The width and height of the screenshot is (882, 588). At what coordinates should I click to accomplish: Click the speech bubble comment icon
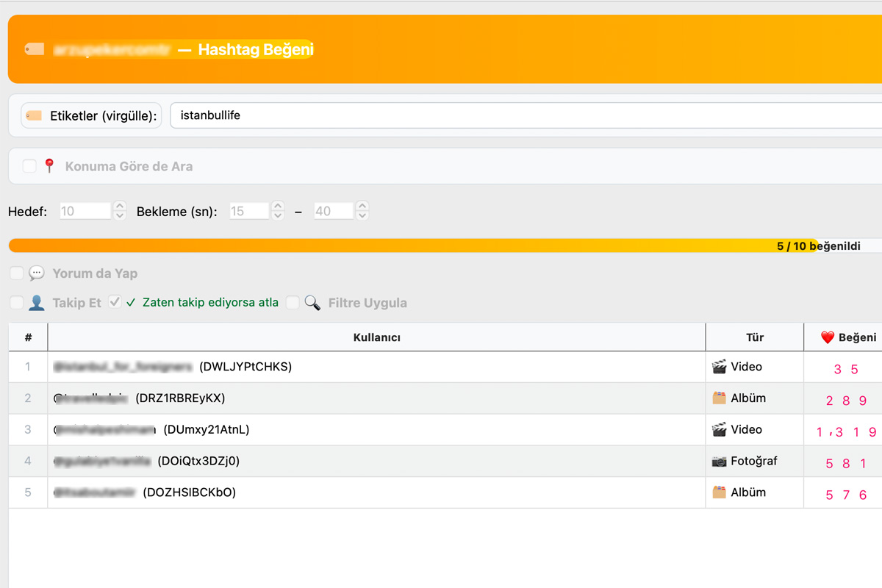37,273
